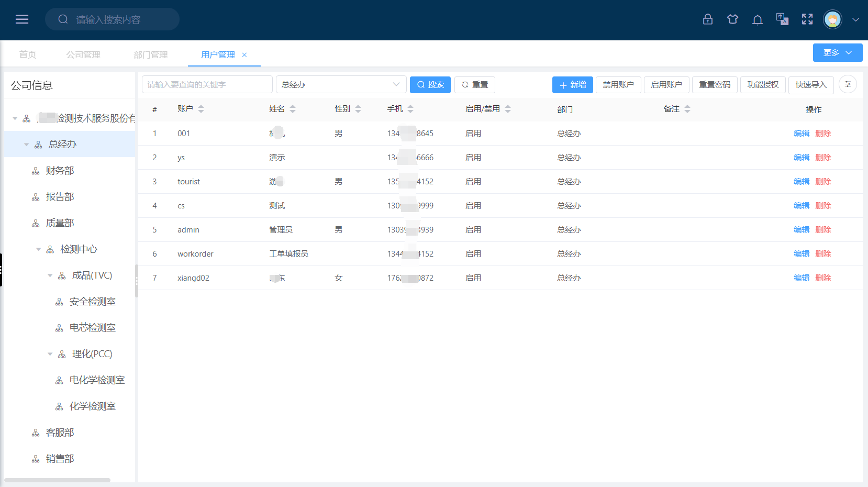The image size is (868, 487).
Task: Switch to the 首页 tab
Action: pyautogui.click(x=28, y=54)
